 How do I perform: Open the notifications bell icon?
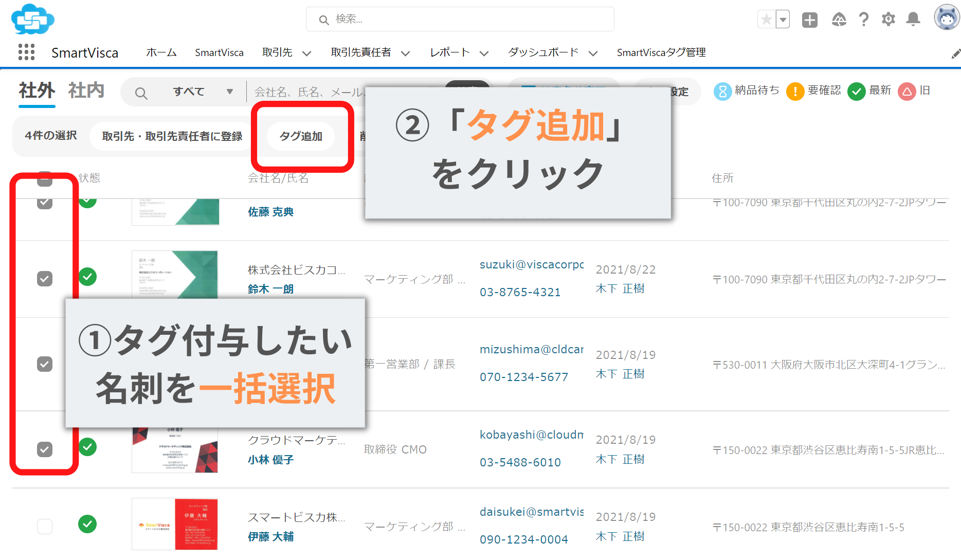coord(913,20)
